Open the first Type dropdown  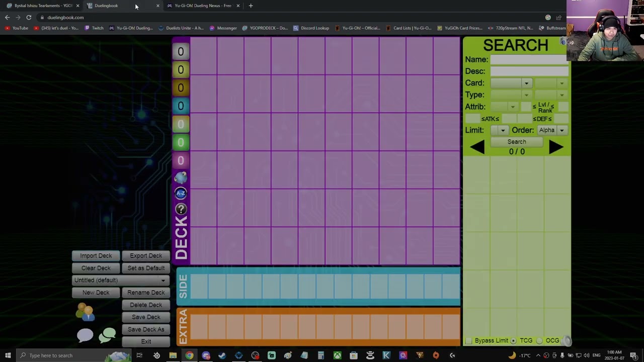[x=511, y=95]
